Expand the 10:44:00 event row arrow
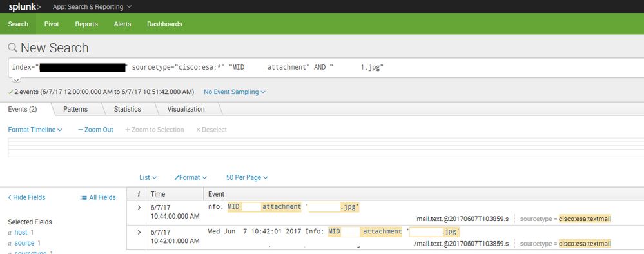The height and width of the screenshot is (254, 644). (139, 208)
